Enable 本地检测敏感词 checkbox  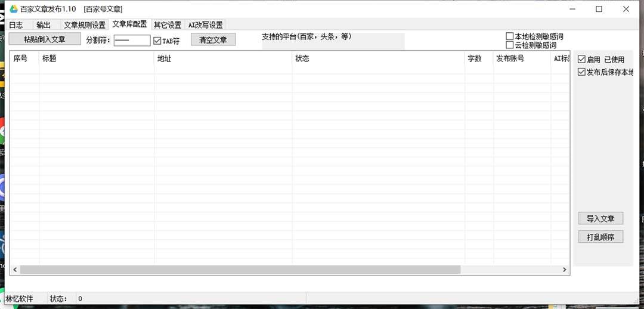click(x=510, y=36)
